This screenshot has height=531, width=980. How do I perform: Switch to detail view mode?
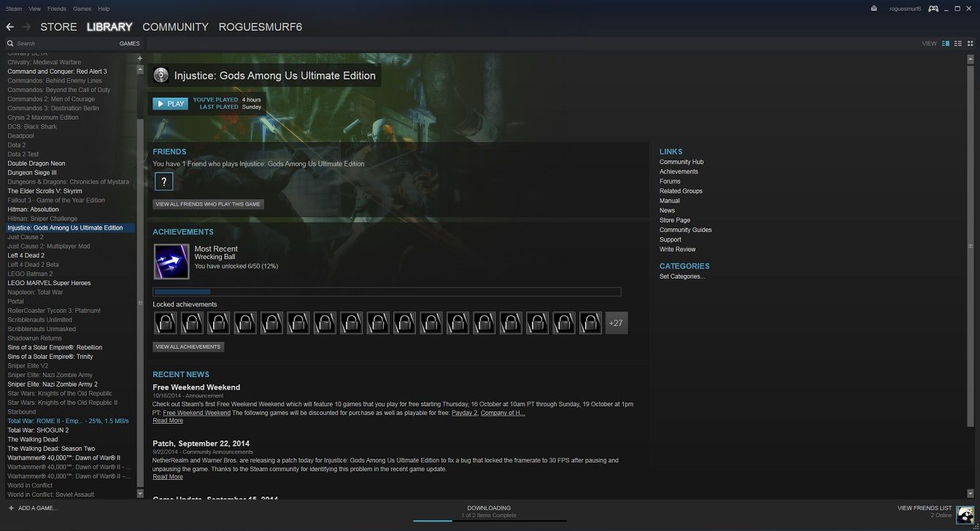[946, 44]
